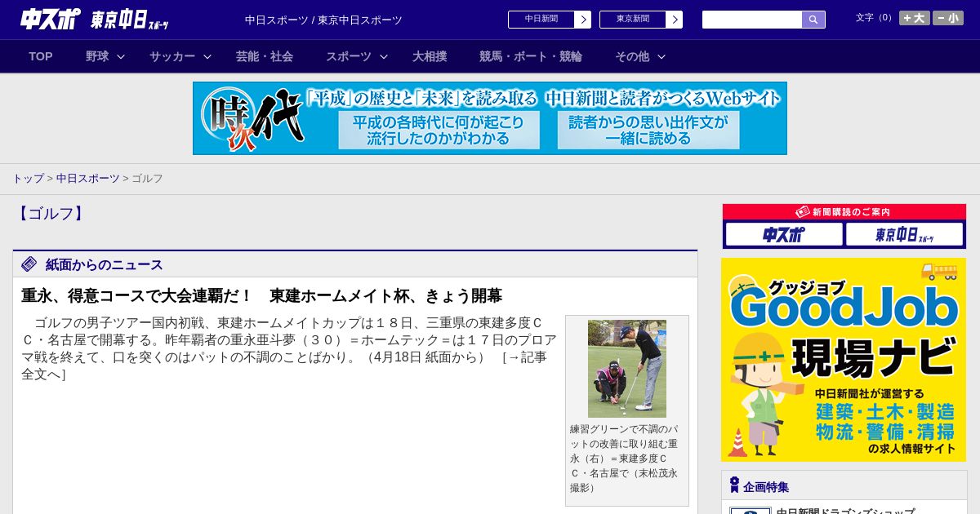This screenshot has height=514, width=980.
Task: Open the 中日新聞 link button
Action: pos(541,20)
